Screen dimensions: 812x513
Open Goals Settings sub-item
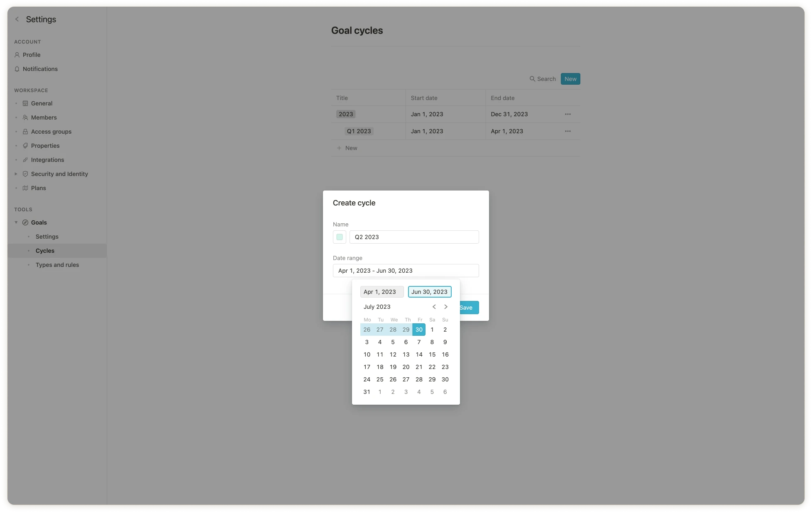[x=47, y=237]
